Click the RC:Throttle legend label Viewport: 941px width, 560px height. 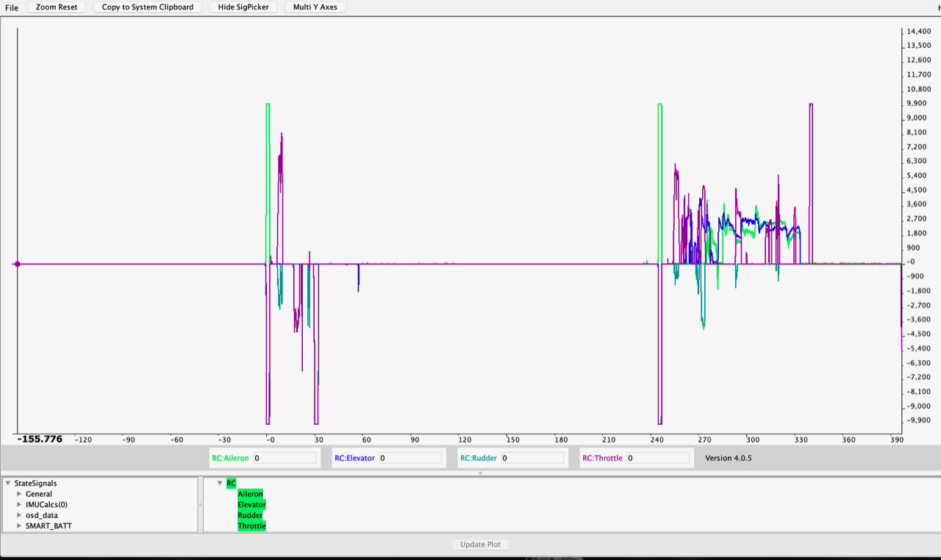coord(602,458)
